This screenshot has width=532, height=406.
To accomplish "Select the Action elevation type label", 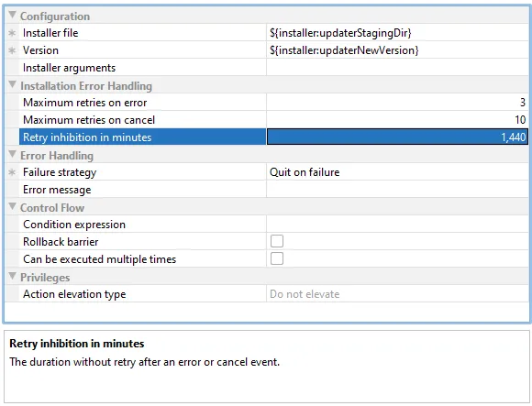I will 74,294.
